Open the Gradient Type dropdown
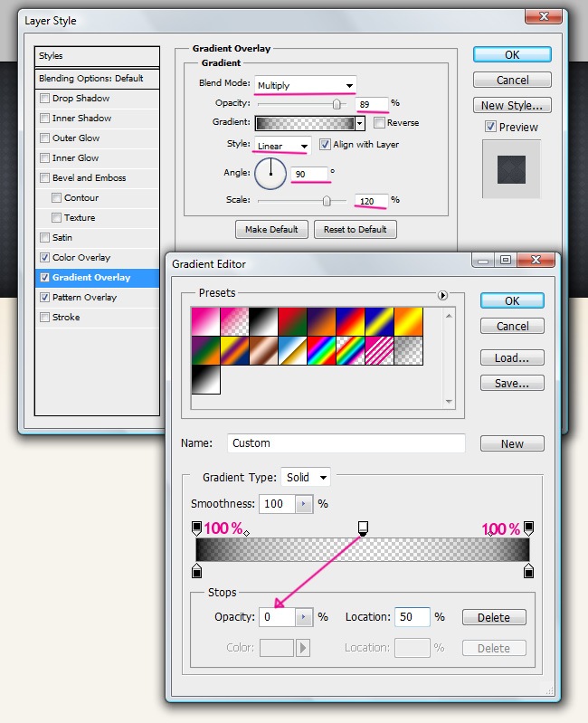 pyautogui.click(x=306, y=478)
